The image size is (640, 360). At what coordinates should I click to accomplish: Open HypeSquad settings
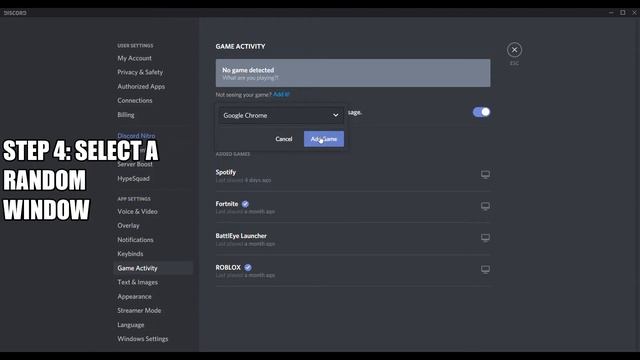133,178
